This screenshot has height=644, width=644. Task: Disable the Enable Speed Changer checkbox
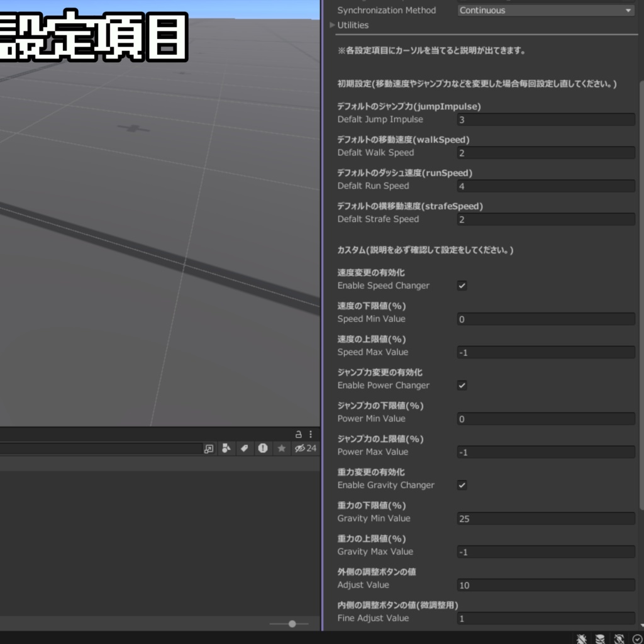pos(462,286)
